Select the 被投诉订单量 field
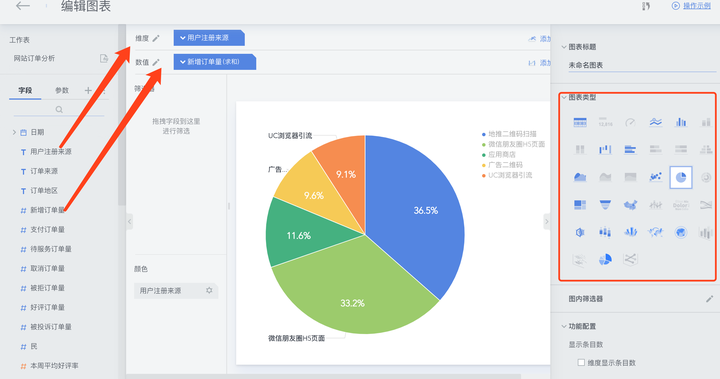The image size is (720, 379). point(51,327)
